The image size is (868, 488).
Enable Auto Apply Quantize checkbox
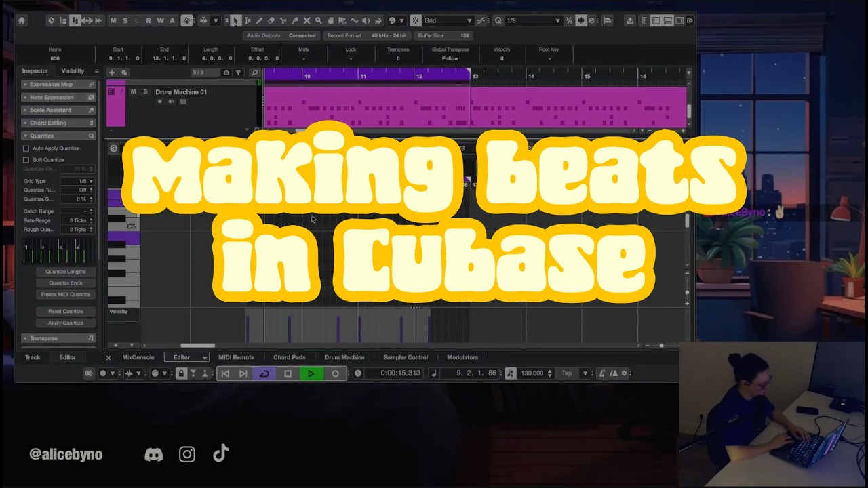(x=26, y=148)
